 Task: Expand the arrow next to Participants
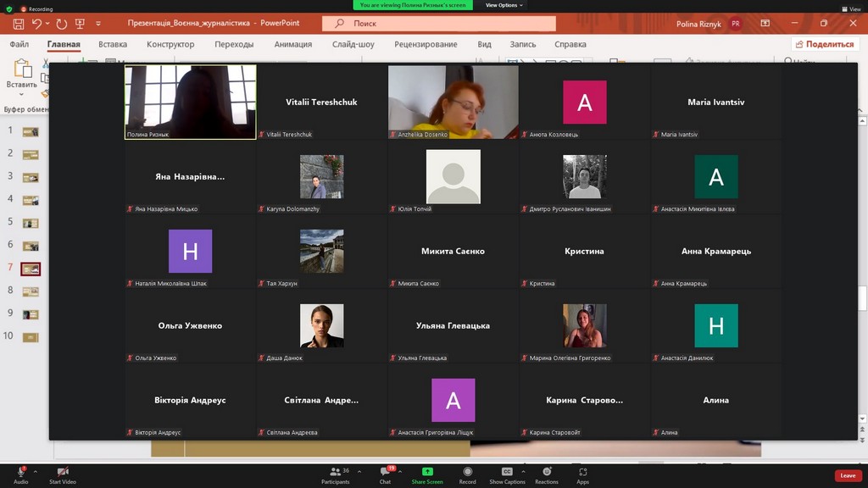359,472
